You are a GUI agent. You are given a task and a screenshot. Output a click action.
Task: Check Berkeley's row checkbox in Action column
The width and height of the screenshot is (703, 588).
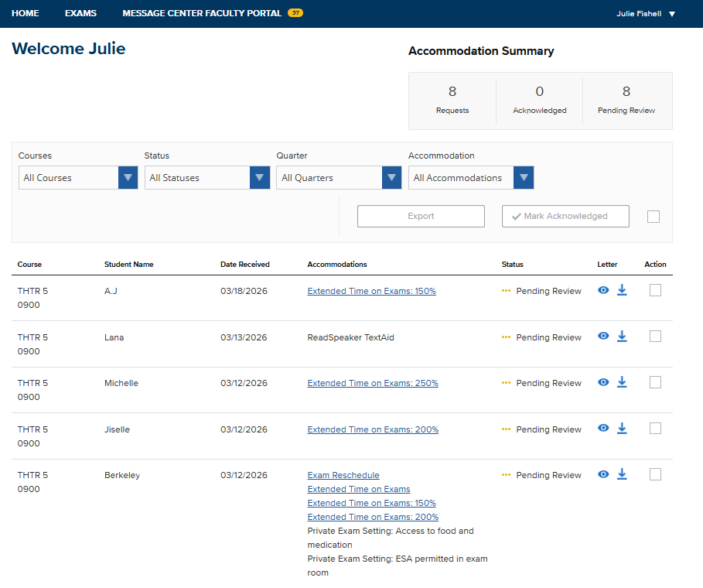point(655,473)
